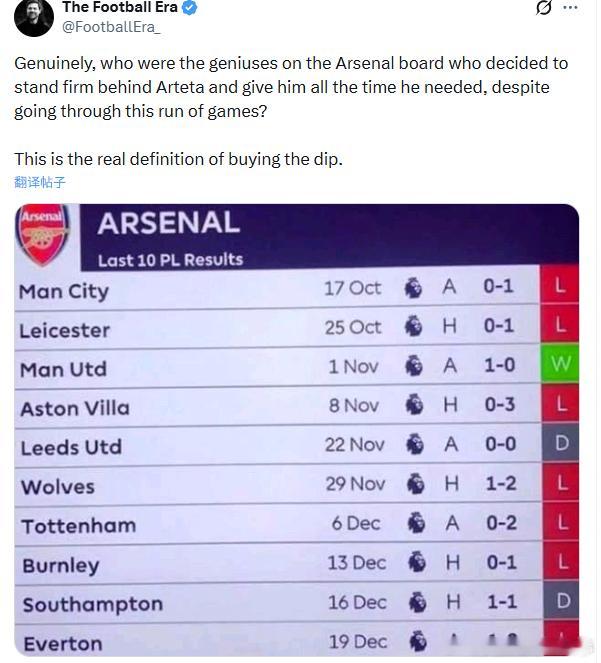Click the Arsenal crest in the image

(43, 235)
